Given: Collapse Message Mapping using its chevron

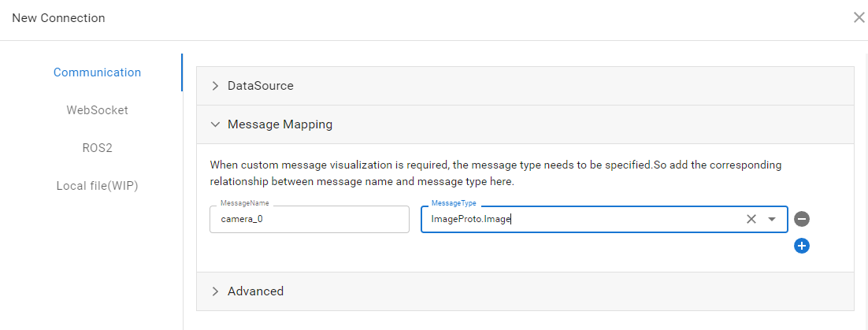Looking at the screenshot, I should click(x=215, y=124).
